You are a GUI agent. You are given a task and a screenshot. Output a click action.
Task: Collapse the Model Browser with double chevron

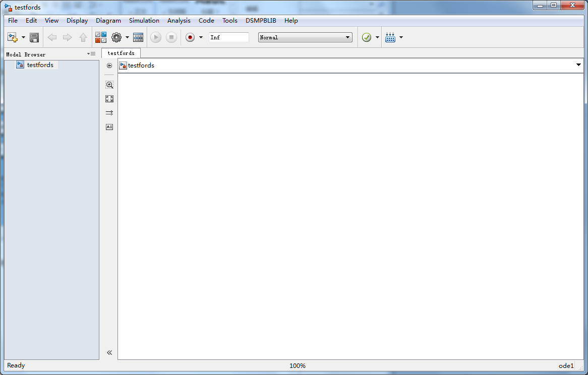109,352
